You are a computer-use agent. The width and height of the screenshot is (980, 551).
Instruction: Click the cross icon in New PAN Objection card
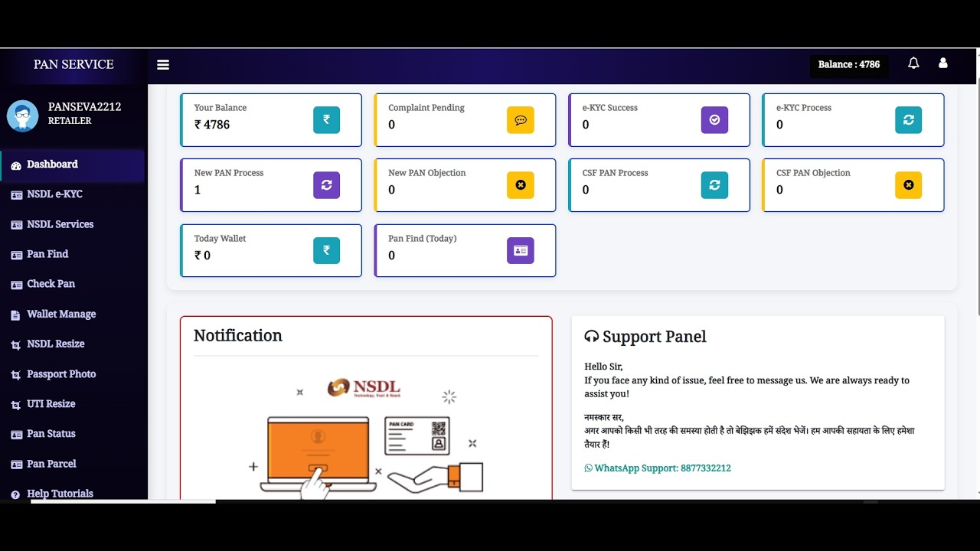click(x=521, y=185)
